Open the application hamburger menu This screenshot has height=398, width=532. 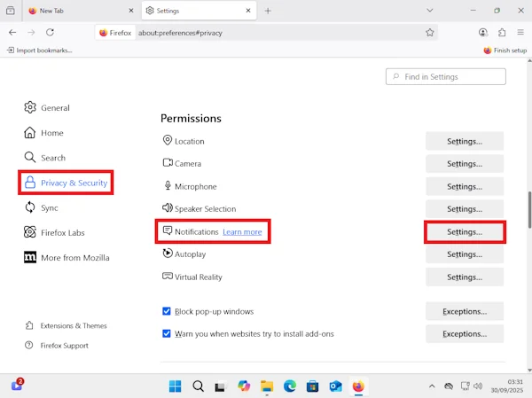click(520, 32)
